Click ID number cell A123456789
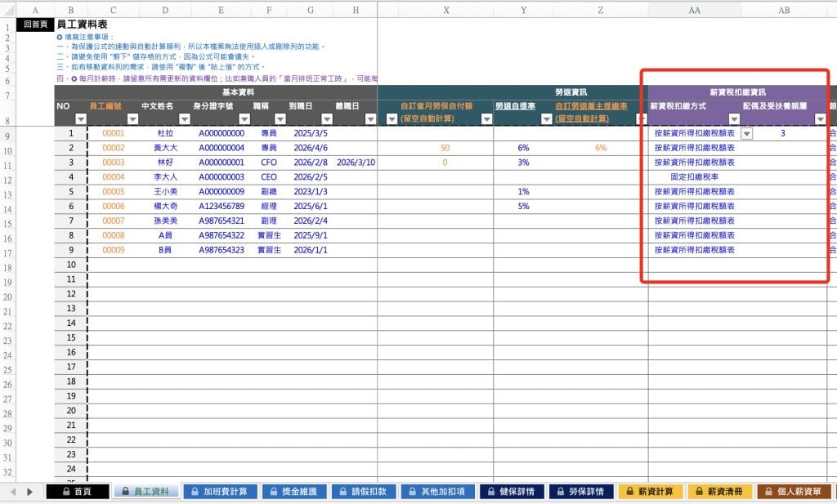 [x=221, y=206]
